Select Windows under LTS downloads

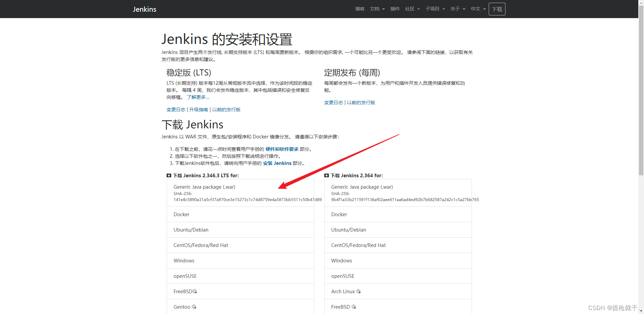pyautogui.click(x=240, y=261)
